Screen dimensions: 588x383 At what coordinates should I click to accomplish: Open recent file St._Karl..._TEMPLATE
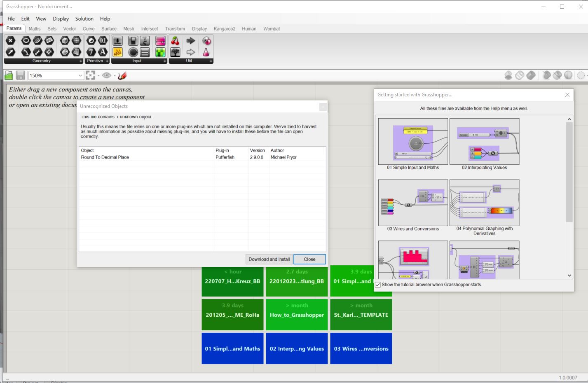click(x=361, y=315)
